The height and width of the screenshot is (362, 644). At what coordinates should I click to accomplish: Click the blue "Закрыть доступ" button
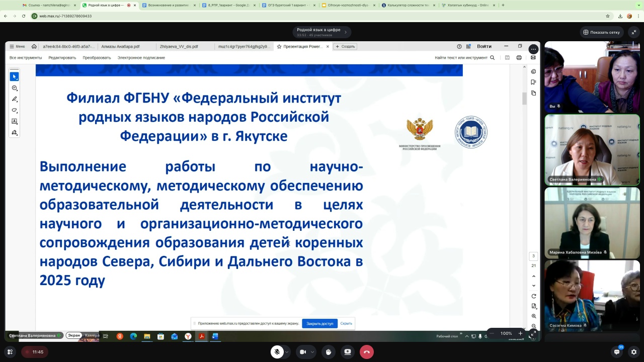click(319, 323)
